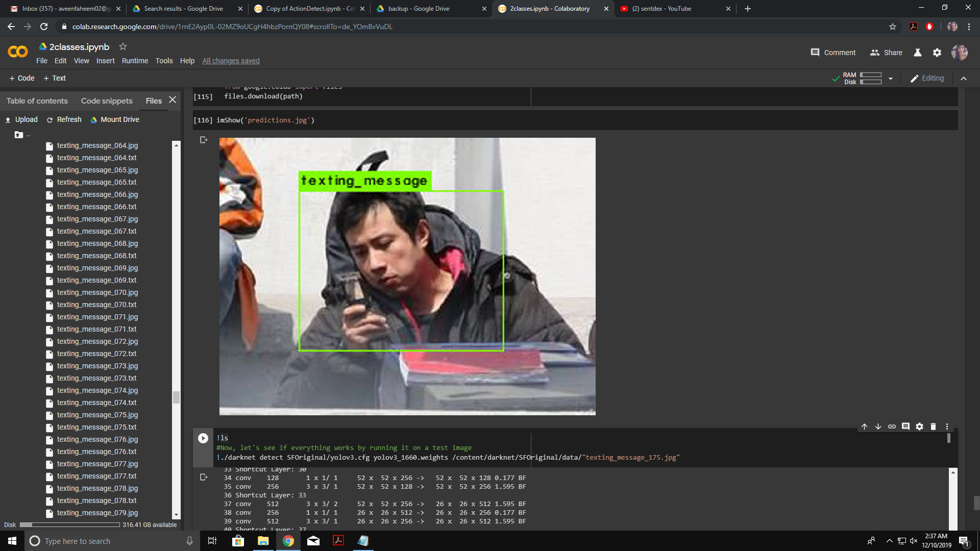Run the !ls darknet detect cell
Viewport: 980px width, 551px height.
[x=203, y=438]
